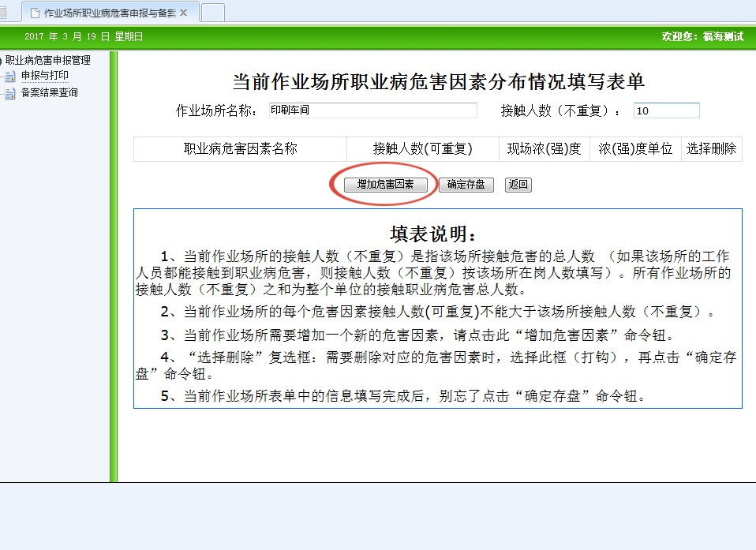Click the 接触人数(可重复) column header
756x550 pixels.
pyautogui.click(x=422, y=148)
